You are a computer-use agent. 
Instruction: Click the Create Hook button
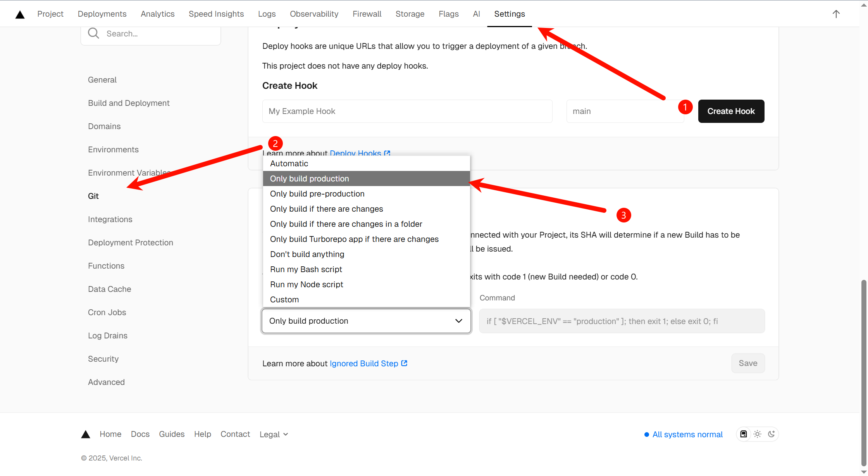coord(731,111)
